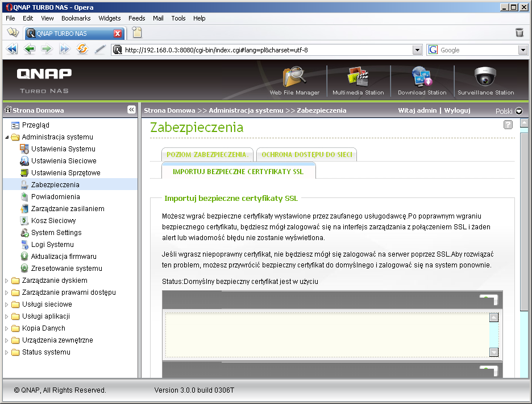The image size is (532, 404).
Task: Click inside the certificate text area
Action: pyautogui.click(x=327, y=335)
